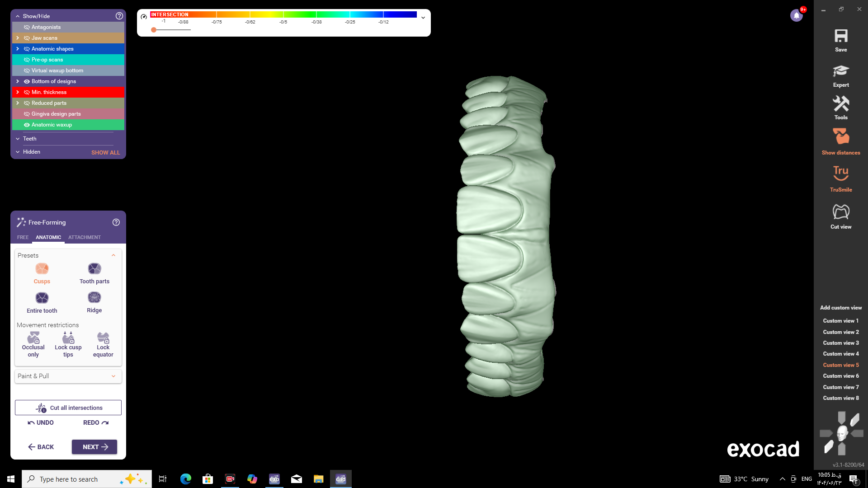Screen dimensions: 868x488
Task: Click the intersection threshold slider handle
Action: (154, 30)
